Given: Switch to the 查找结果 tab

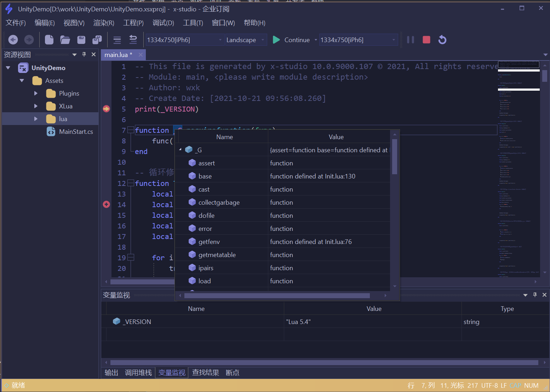Looking at the screenshot, I should (206, 373).
